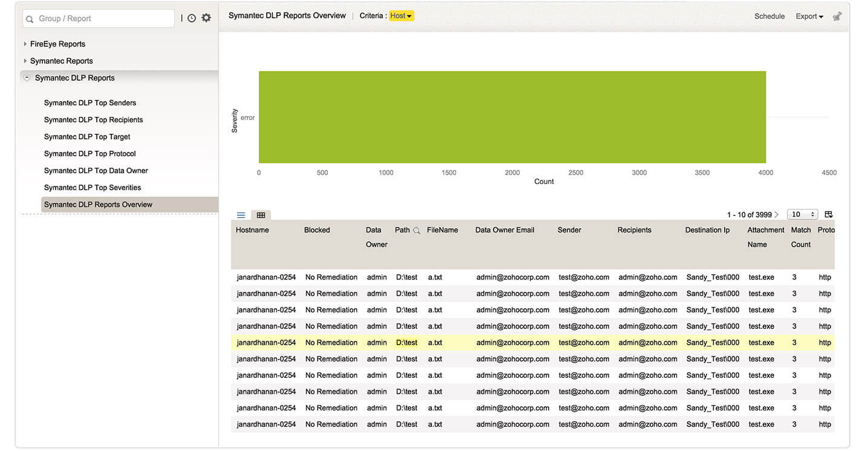Open the report history clock icon
The height and width of the screenshot is (451, 868).
[x=192, y=18]
